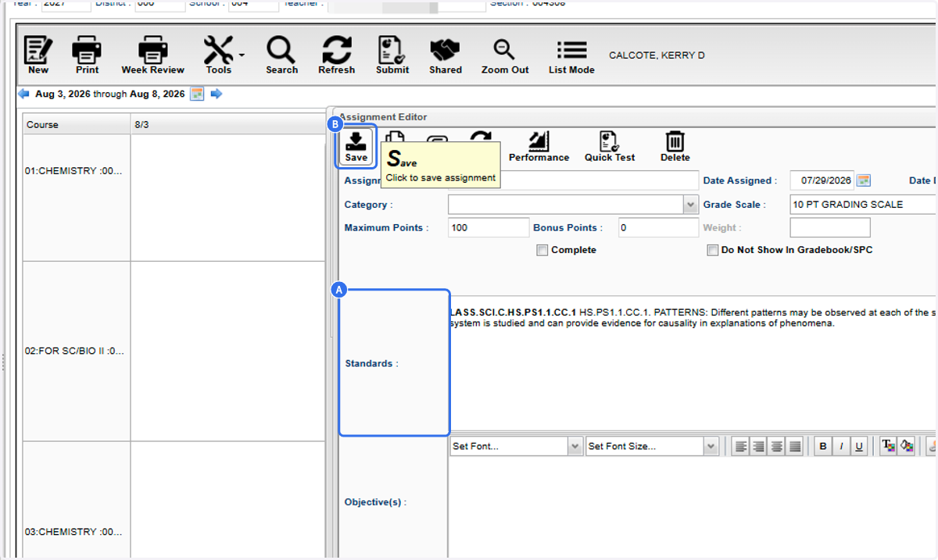The height and width of the screenshot is (560, 938).
Task: Open Date Assigned calendar picker
Action: pos(863,180)
